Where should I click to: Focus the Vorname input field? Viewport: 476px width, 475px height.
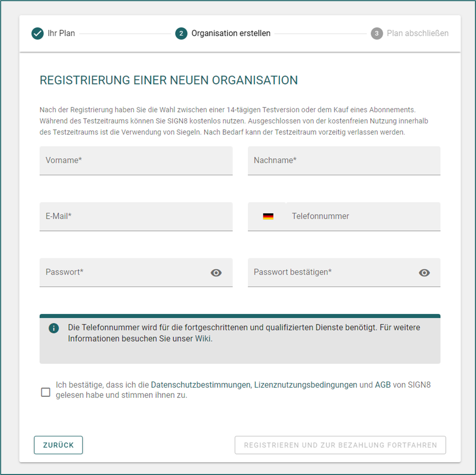pos(136,161)
